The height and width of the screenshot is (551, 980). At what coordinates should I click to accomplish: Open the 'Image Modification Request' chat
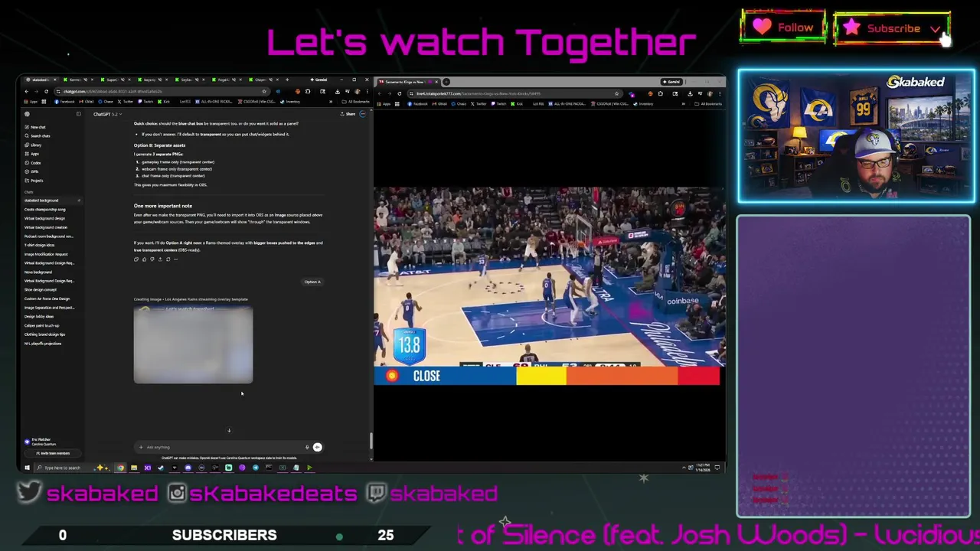pyautogui.click(x=46, y=254)
